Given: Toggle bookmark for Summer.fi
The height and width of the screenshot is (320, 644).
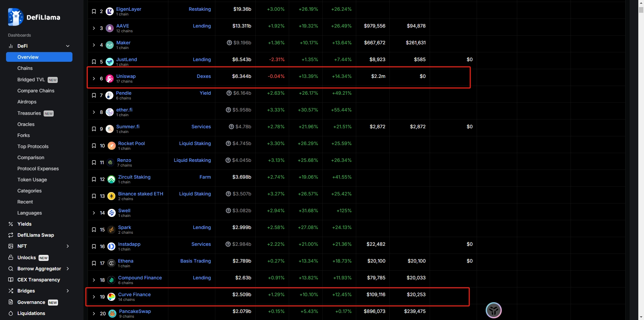Looking at the screenshot, I should (94, 129).
